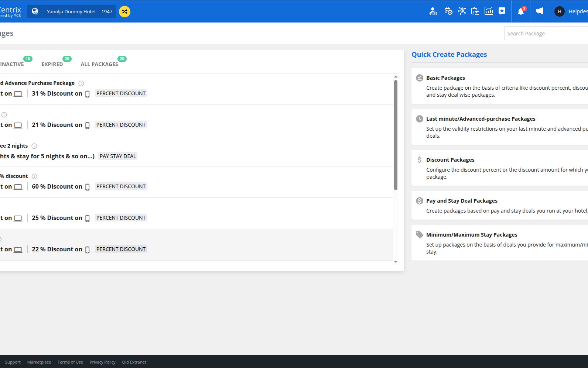588x368 pixels.
Task: Select the INACTIVE tab
Action: click(12, 64)
